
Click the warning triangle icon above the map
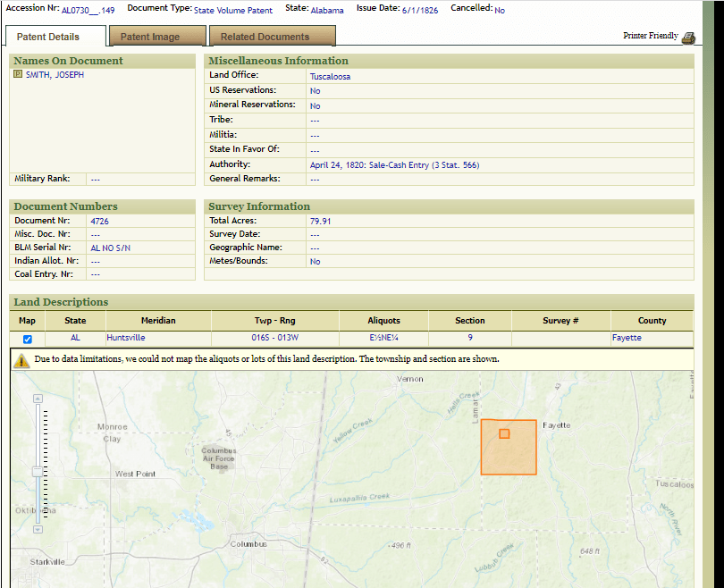[x=21, y=359]
